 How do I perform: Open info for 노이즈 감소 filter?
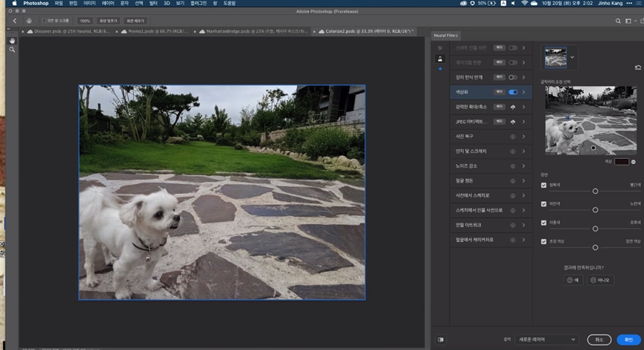512,166
